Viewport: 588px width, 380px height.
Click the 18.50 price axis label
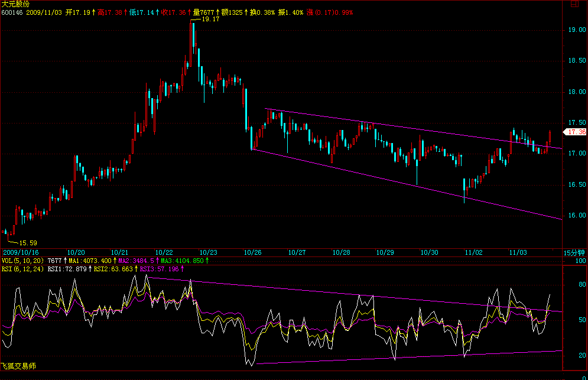[x=577, y=61]
